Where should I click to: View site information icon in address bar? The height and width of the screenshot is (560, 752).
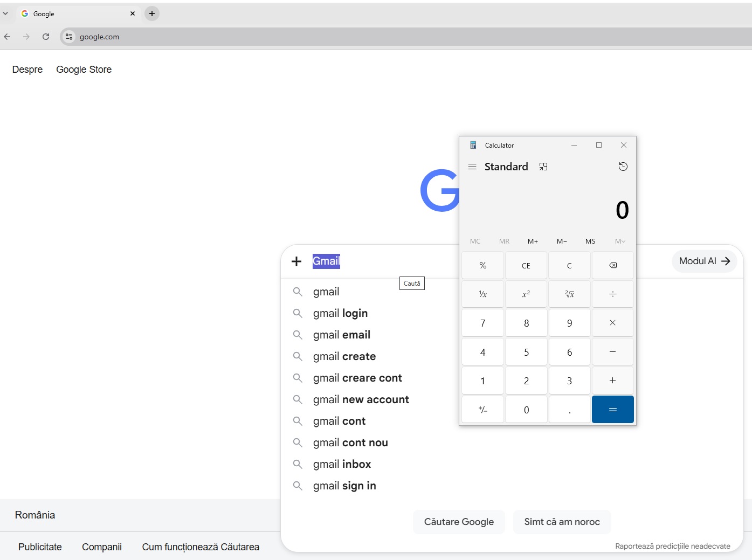point(69,37)
